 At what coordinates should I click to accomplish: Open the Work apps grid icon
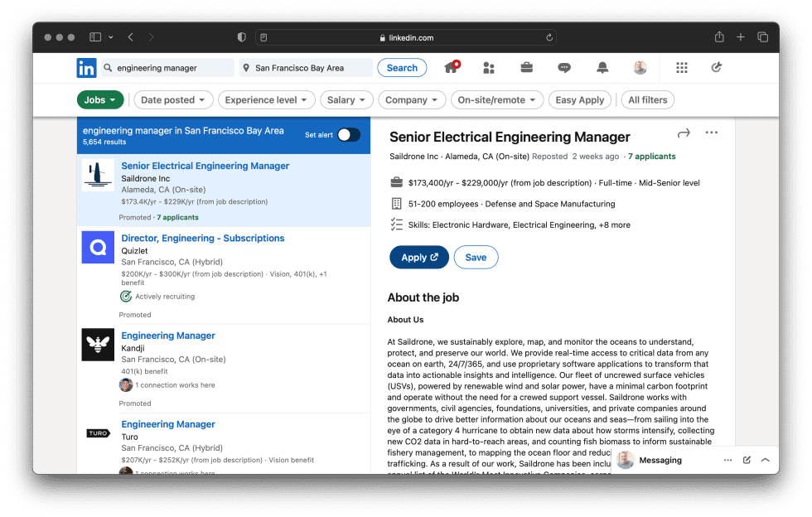point(682,68)
